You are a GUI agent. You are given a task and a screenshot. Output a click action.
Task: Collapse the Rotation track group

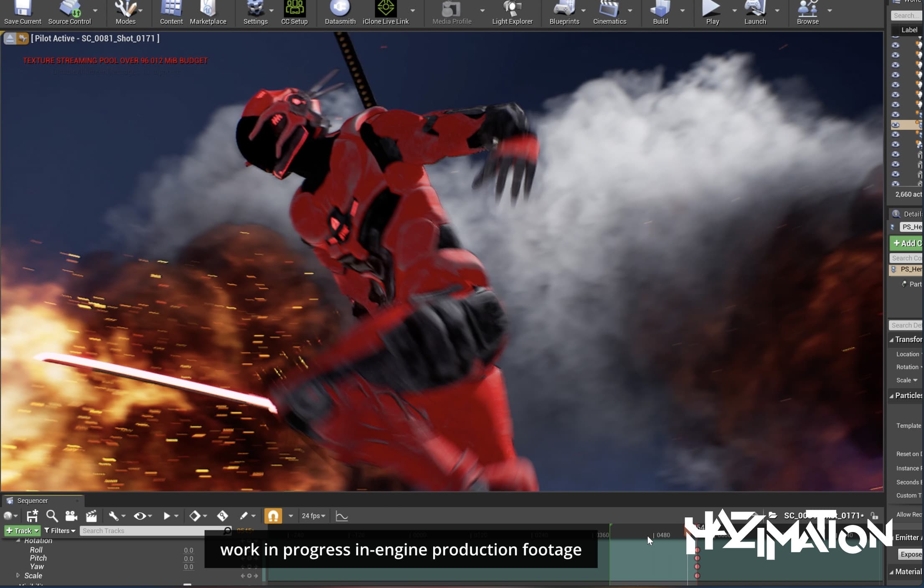point(18,540)
